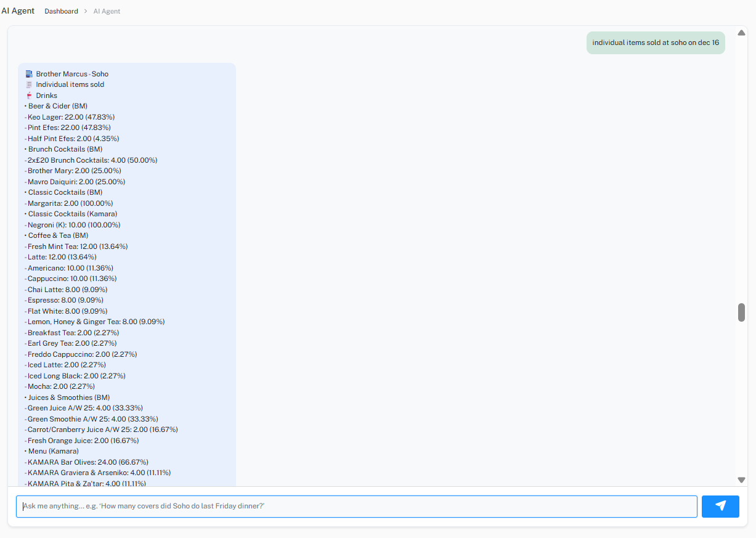Select the Flat White: 8.00 line
Screen dimensions: 756x538
66,311
